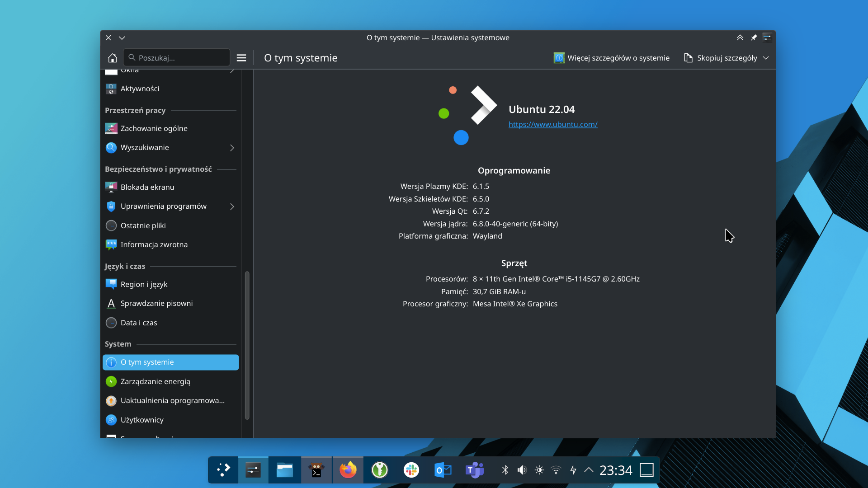Click the Aktywności icon
This screenshot has width=868, height=488.
pos(111,89)
